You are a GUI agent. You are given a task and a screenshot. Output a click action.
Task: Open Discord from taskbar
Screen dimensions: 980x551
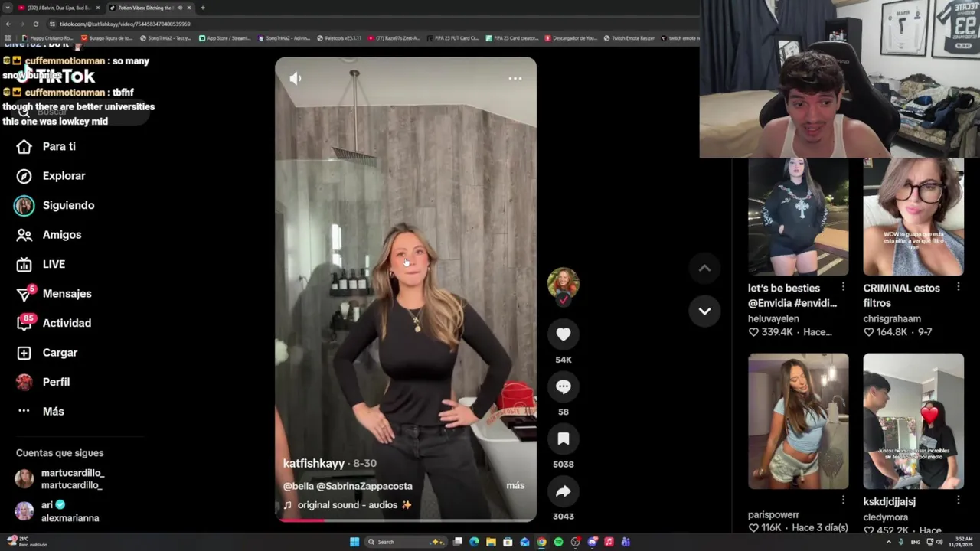pyautogui.click(x=592, y=542)
